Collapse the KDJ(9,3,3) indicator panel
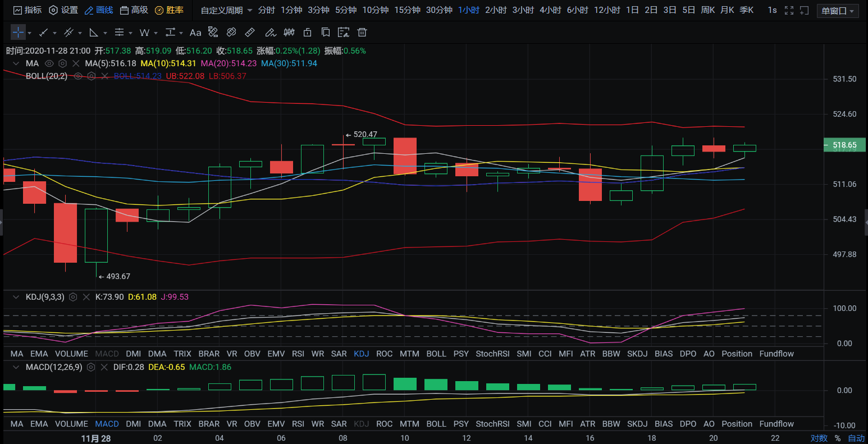Screen dimensions: 868x444 (x=16, y=297)
